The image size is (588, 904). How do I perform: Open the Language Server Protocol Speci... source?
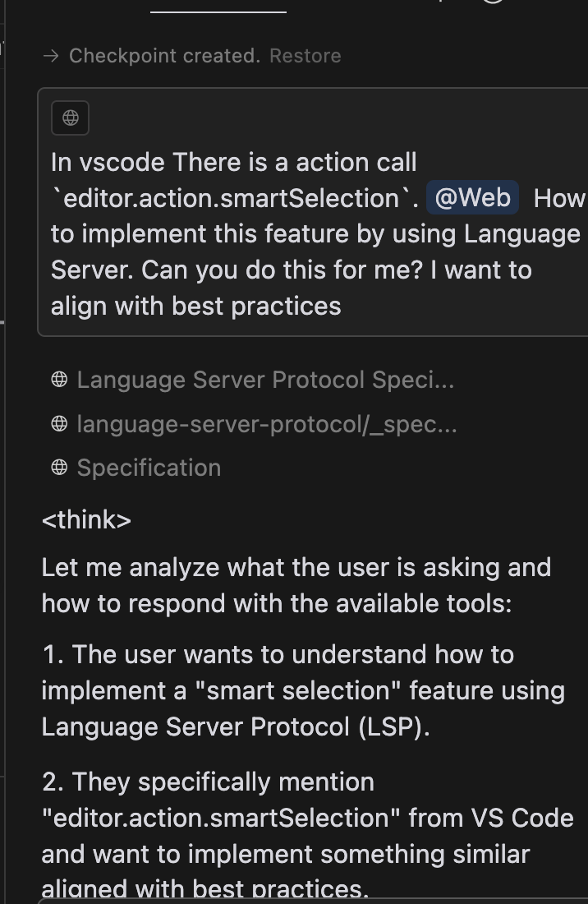click(x=264, y=380)
